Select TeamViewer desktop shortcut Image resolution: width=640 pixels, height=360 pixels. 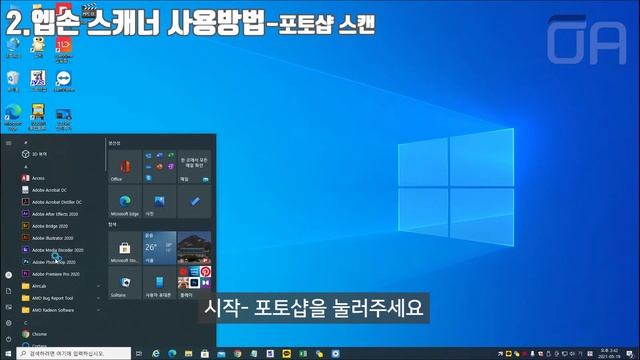click(x=64, y=81)
